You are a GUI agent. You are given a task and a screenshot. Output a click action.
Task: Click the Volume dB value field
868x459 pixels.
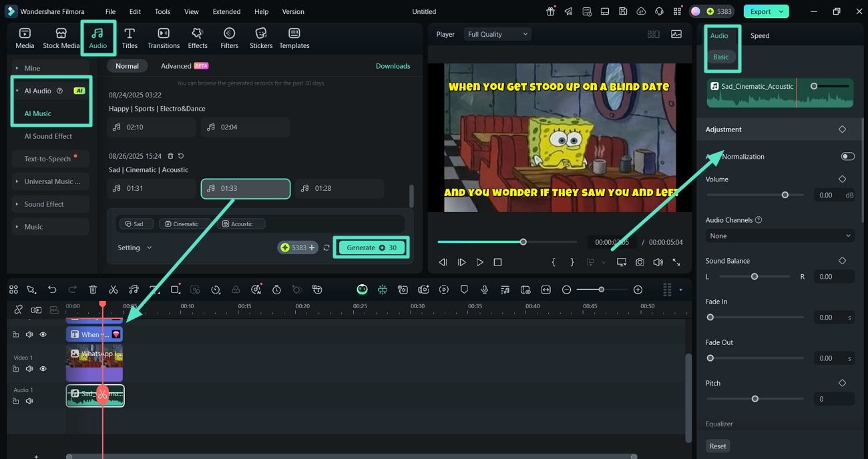[x=827, y=195]
